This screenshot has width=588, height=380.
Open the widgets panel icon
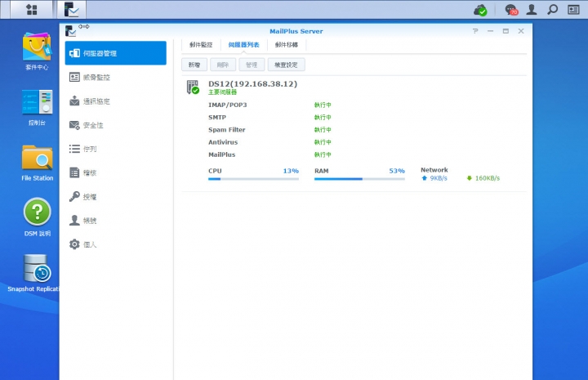573,10
